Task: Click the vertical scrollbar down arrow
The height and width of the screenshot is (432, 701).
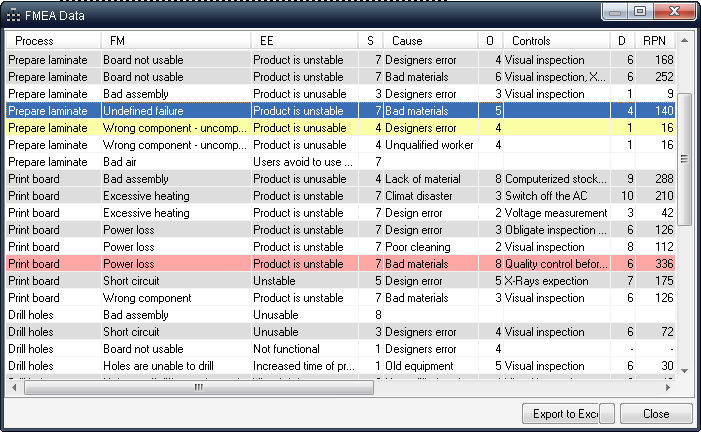Action: pos(685,372)
